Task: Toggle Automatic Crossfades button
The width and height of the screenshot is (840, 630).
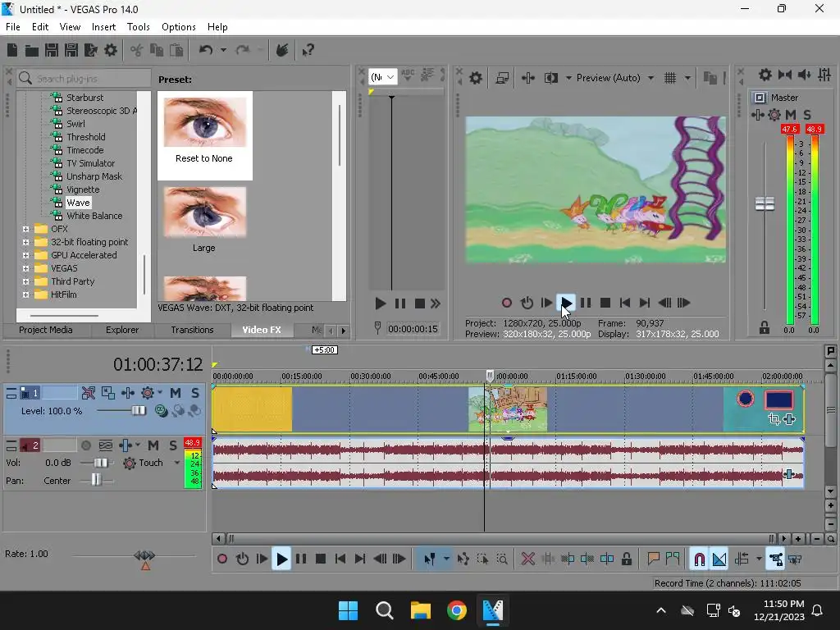Action: coord(719,559)
